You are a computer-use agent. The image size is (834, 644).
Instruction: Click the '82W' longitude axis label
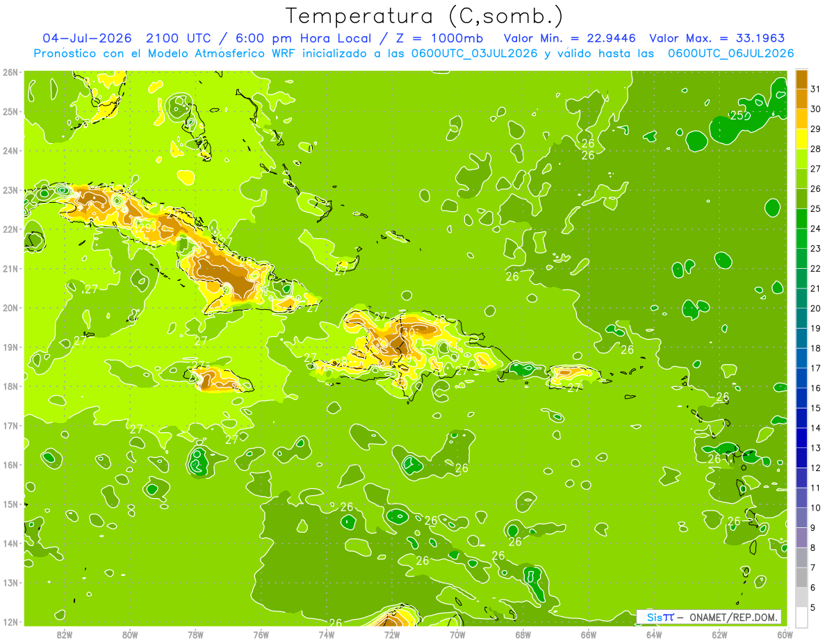tap(65, 634)
